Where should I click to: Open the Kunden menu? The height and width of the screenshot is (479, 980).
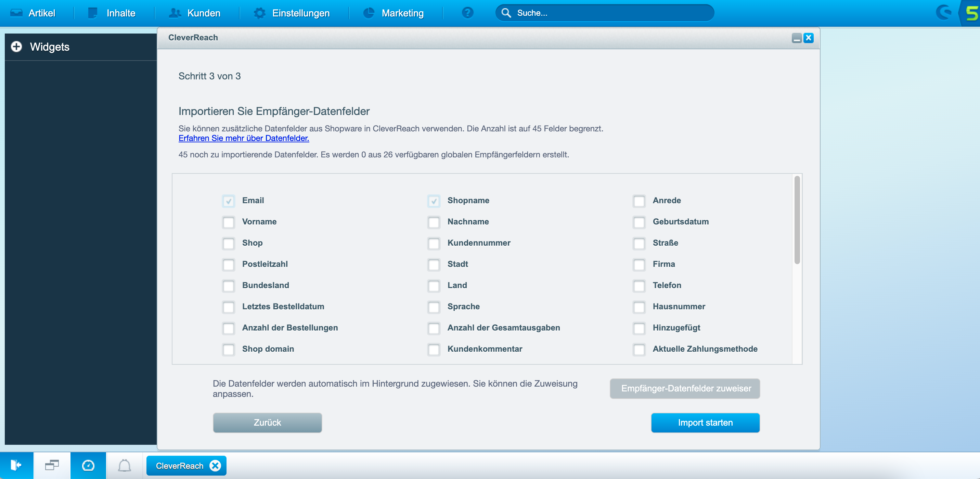(x=195, y=13)
